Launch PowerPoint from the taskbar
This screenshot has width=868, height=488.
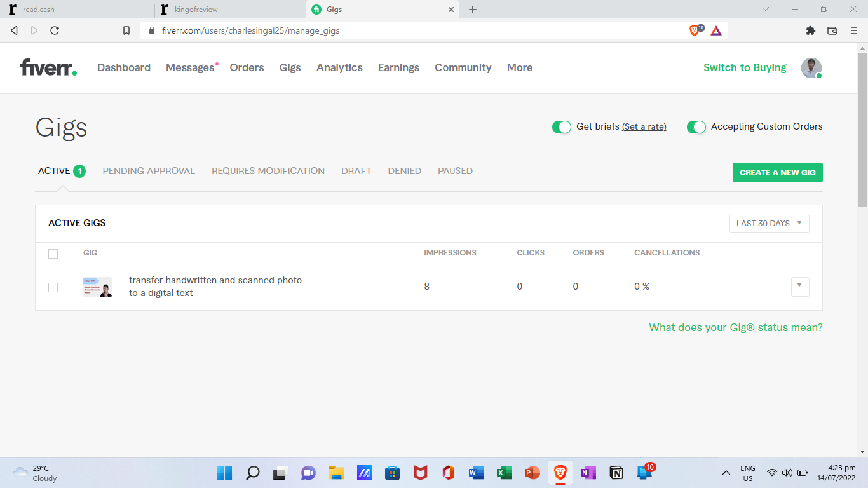[532, 473]
